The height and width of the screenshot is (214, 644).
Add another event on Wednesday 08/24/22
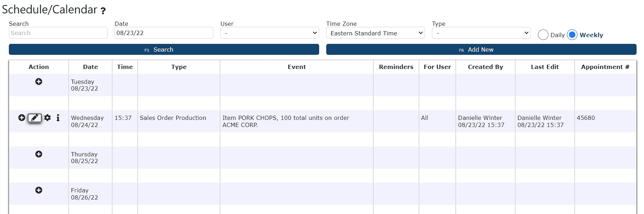pos(22,118)
